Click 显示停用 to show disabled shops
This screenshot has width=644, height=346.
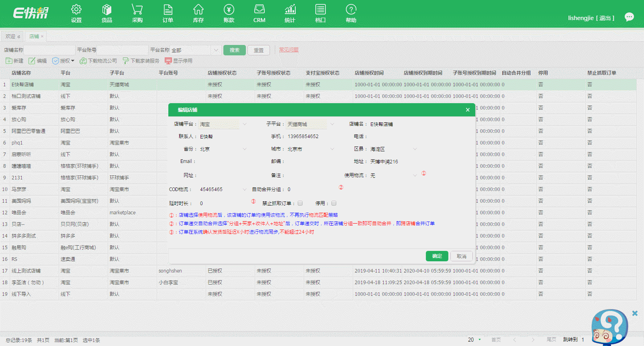tap(179, 61)
